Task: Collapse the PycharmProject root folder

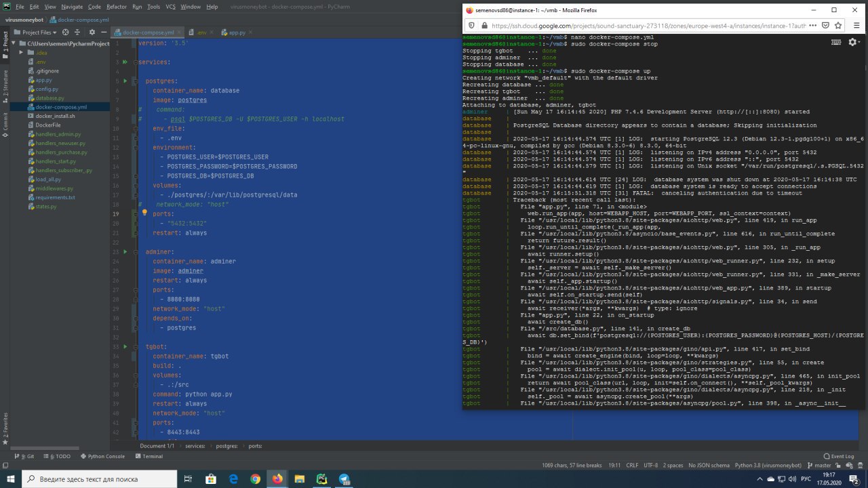Action: click(x=14, y=43)
